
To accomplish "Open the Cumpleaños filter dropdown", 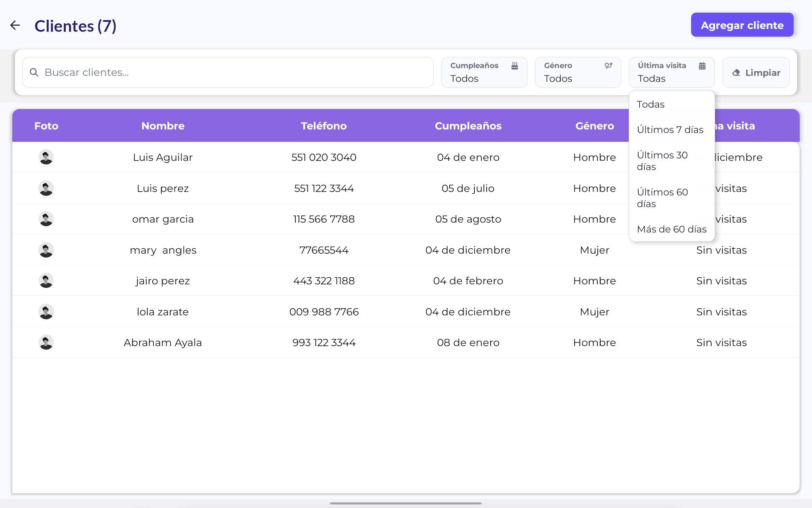I will pos(484,72).
